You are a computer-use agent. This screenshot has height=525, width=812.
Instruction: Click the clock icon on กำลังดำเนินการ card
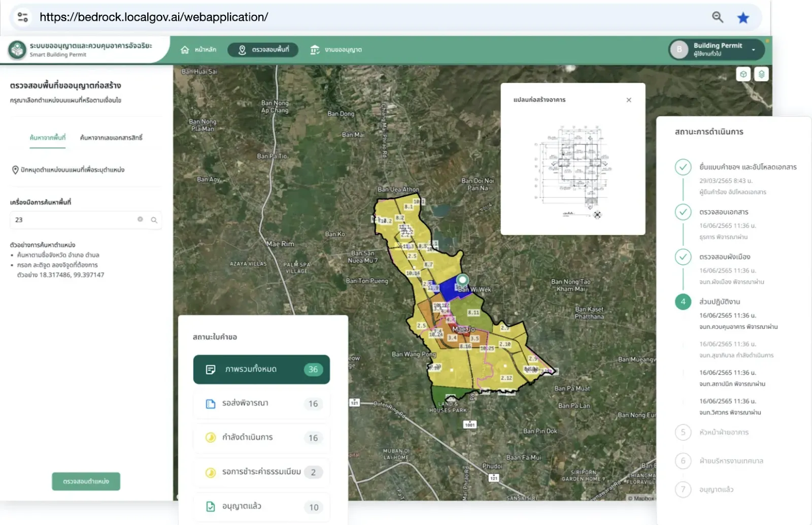click(x=211, y=438)
